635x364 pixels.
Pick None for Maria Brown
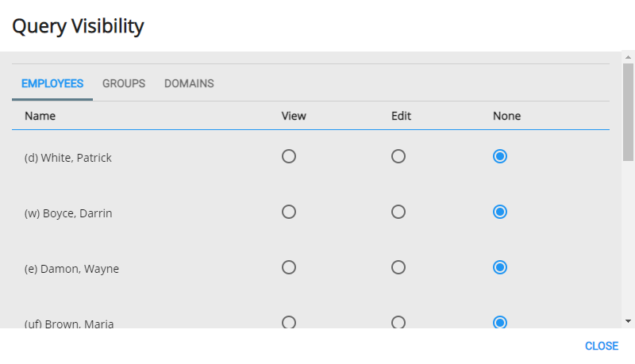pos(500,322)
